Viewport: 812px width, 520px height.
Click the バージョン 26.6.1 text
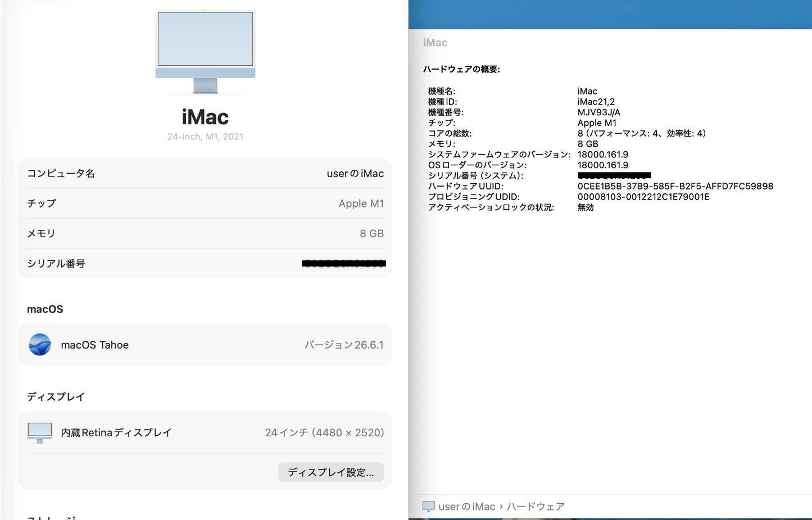[x=344, y=345]
